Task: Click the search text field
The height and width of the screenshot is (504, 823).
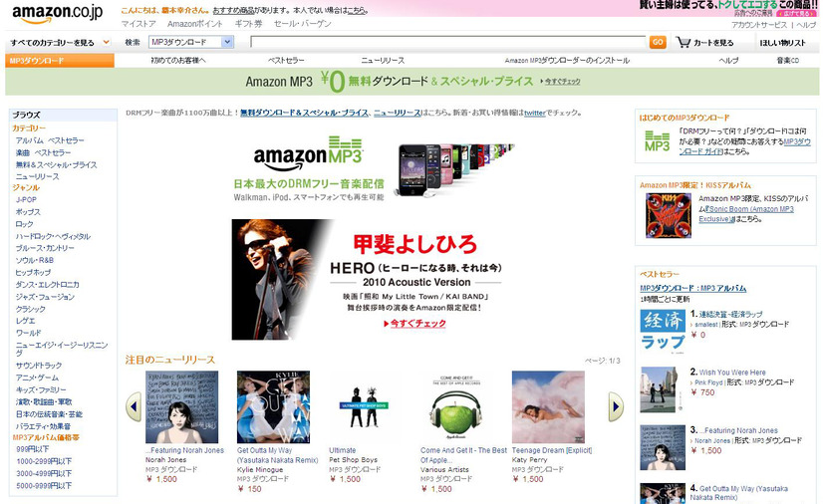Action: click(447, 42)
